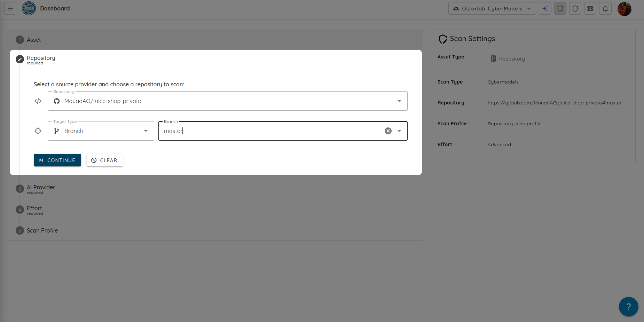644x322 pixels.
Task: Open the Target Type Branch dropdown
Action: pyautogui.click(x=101, y=131)
